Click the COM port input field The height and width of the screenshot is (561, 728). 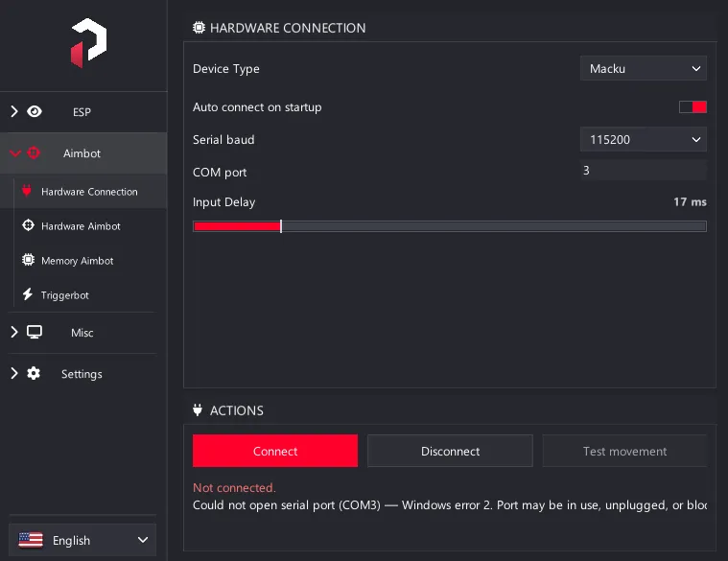pyautogui.click(x=643, y=171)
